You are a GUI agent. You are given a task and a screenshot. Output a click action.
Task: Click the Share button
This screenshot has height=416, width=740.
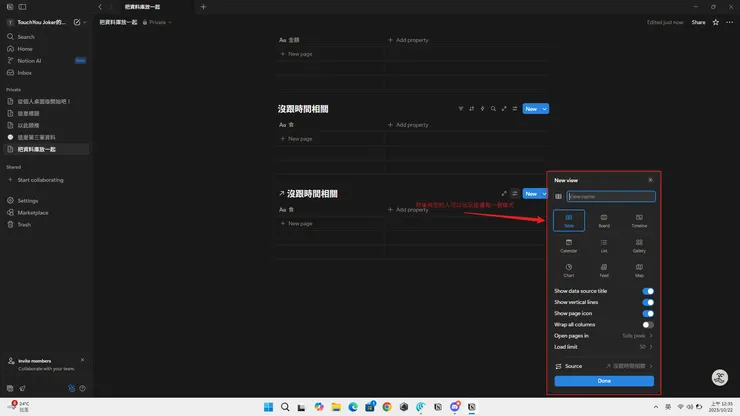[698, 22]
